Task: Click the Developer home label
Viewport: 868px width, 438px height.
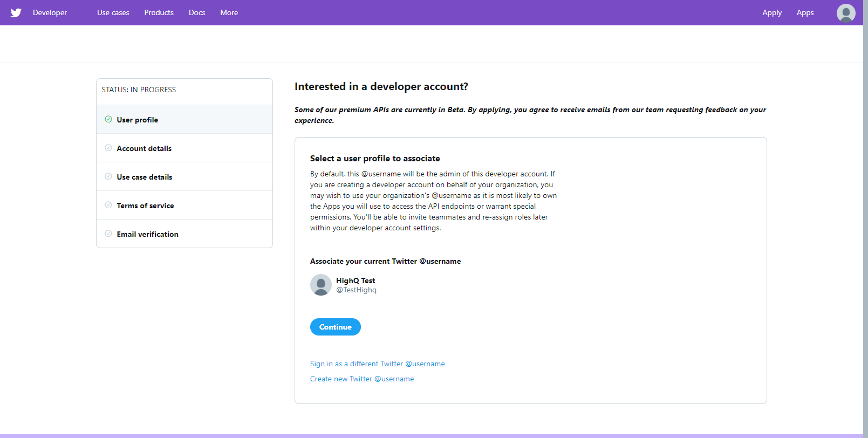Action: click(50, 12)
